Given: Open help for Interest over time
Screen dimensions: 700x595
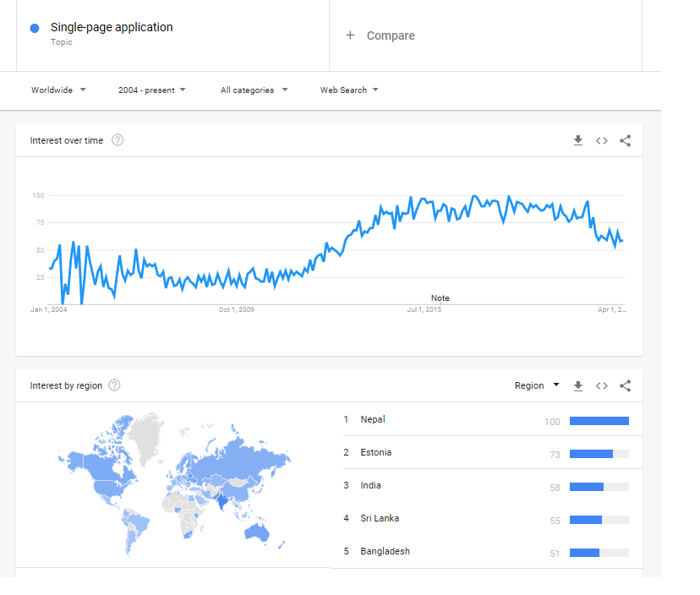Looking at the screenshot, I should click(x=118, y=140).
